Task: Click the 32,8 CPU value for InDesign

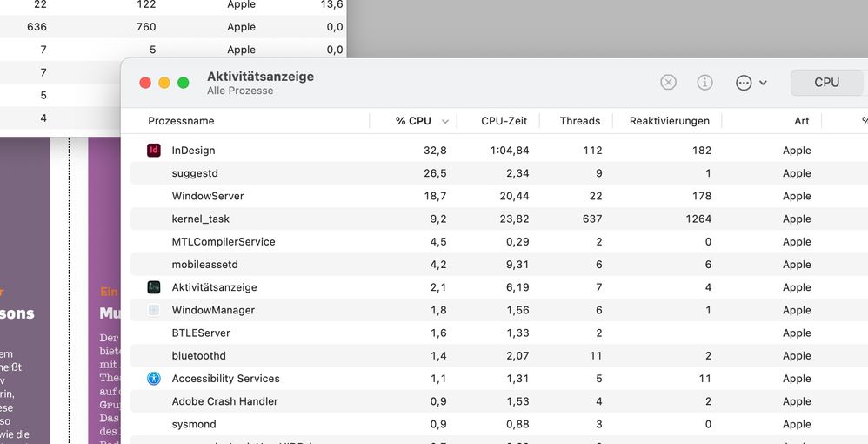Action: click(x=435, y=151)
